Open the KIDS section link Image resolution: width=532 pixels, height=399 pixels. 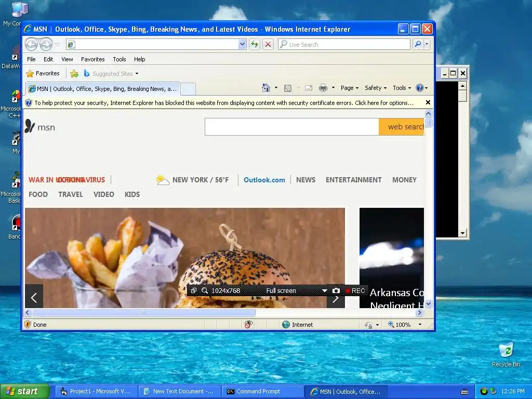pyautogui.click(x=132, y=194)
